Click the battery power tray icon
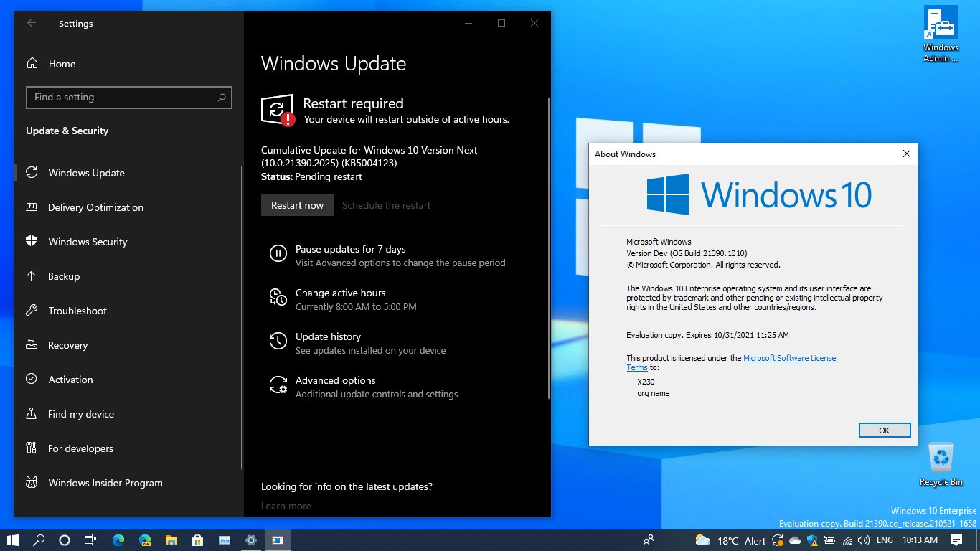Image resolution: width=980 pixels, height=551 pixels. [829, 541]
